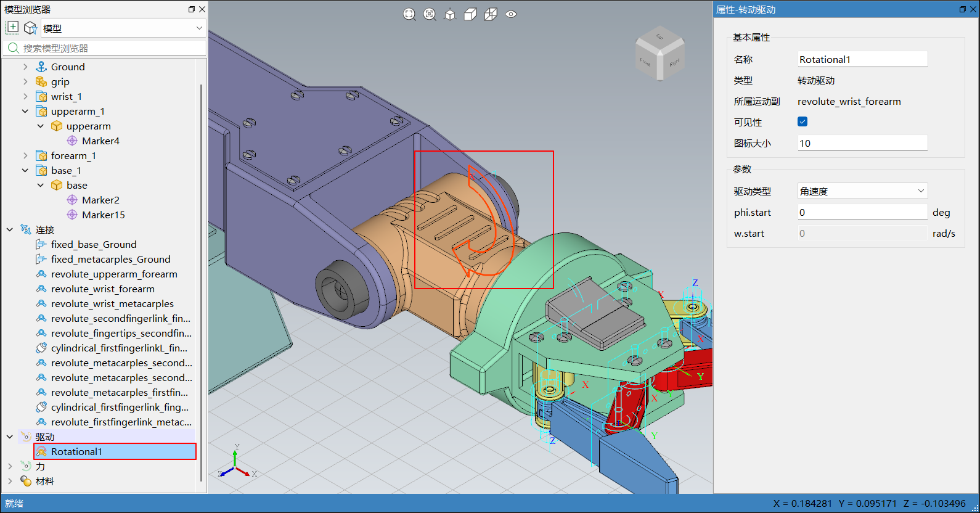The image size is (980, 513).
Task: Click the eye visibility icon in viewport
Action: 511,14
